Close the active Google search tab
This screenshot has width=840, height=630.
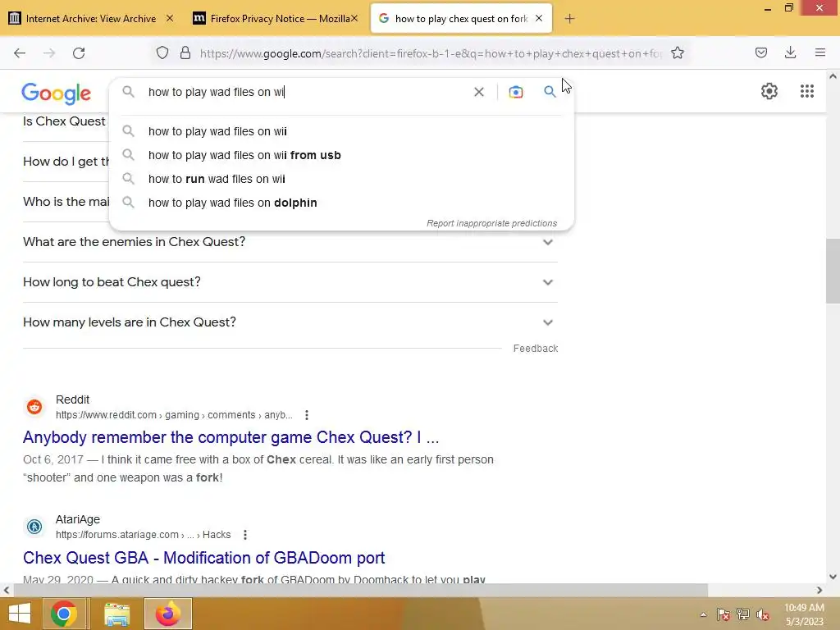point(539,18)
